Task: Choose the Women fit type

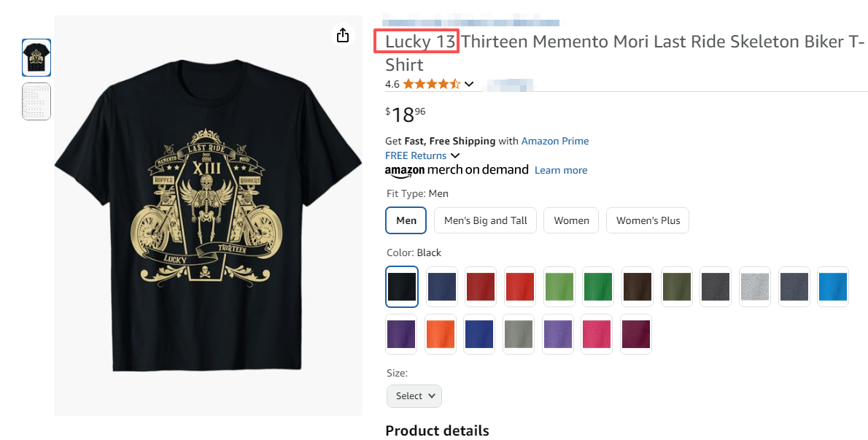Action: click(571, 220)
